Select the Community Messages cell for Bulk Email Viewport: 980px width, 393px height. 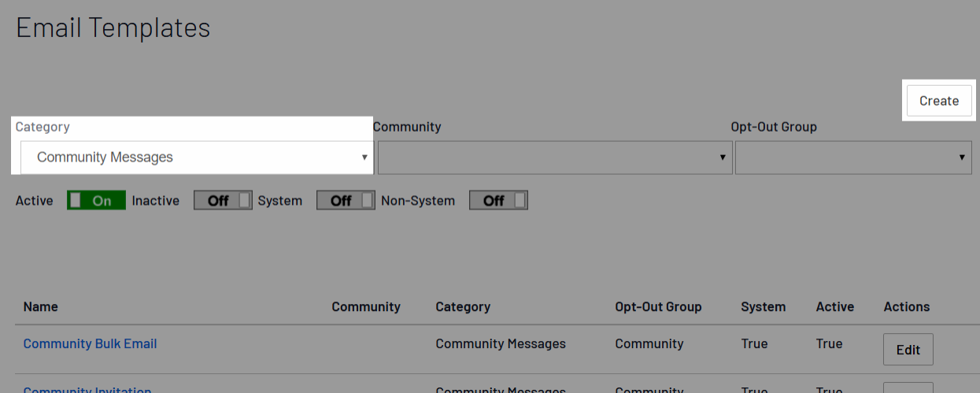[x=501, y=343]
